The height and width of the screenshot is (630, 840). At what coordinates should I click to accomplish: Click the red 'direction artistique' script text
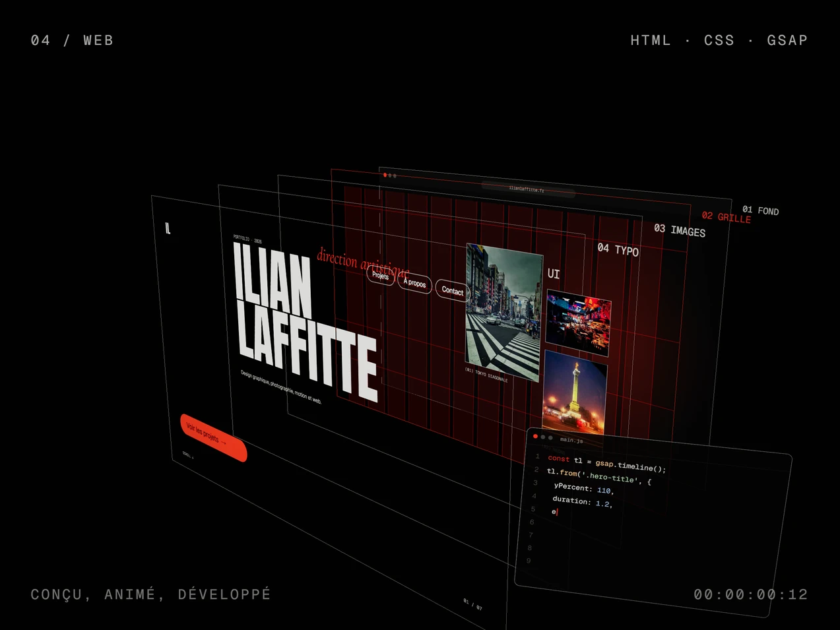[363, 264]
